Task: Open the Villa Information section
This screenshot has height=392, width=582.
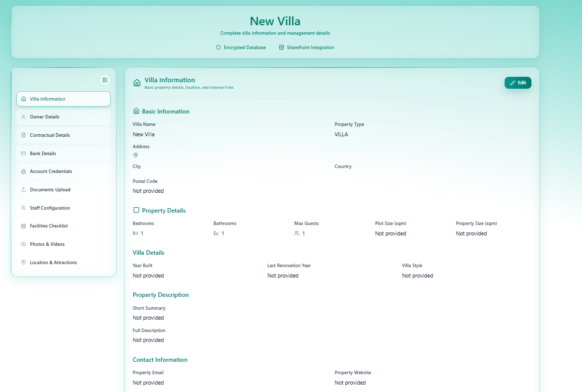Action: coord(64,99)
